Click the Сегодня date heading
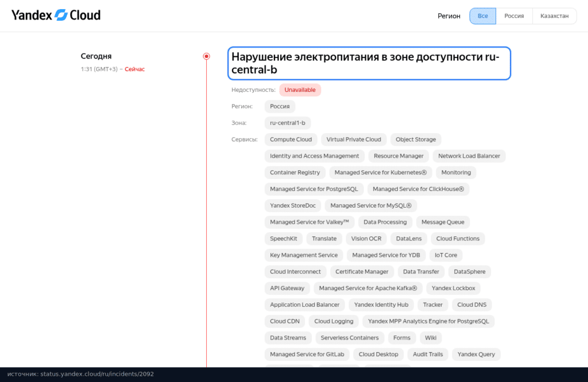This screenshot has width=588, height=382. (x=96, y=56)
